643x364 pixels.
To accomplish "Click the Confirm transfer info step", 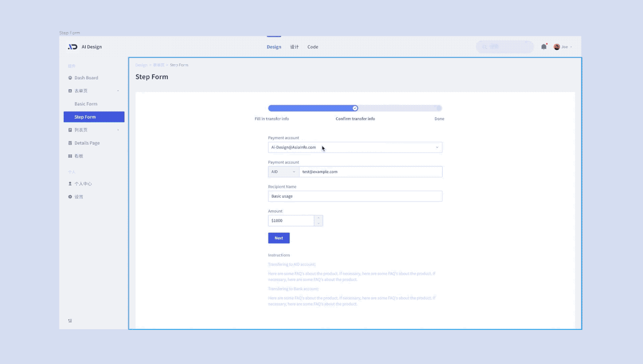I will [355, 119].
